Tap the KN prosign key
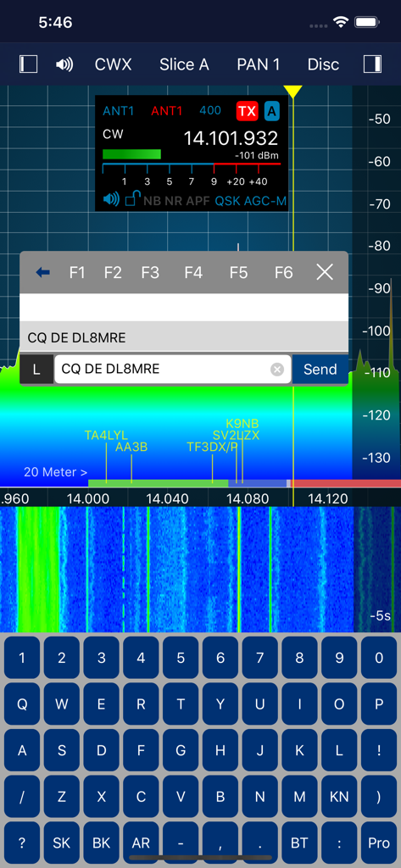 click(x=339, y=797)
